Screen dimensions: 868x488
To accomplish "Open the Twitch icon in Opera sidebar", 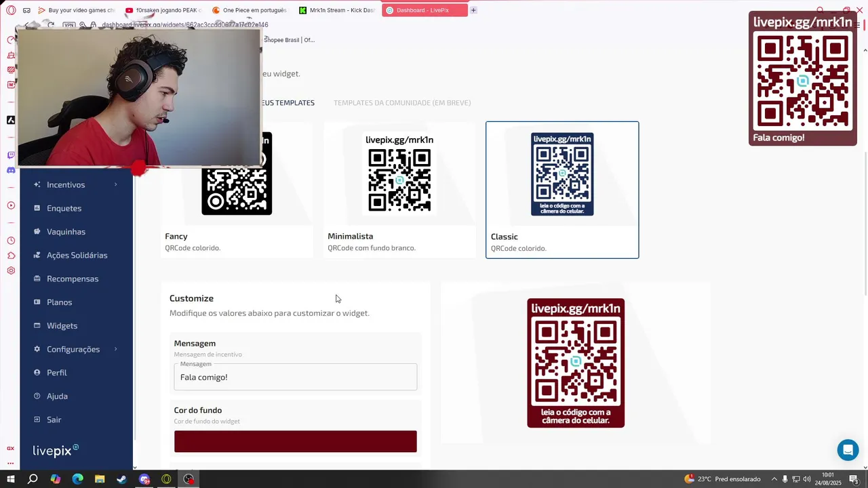I will click(x=11, y=155).
